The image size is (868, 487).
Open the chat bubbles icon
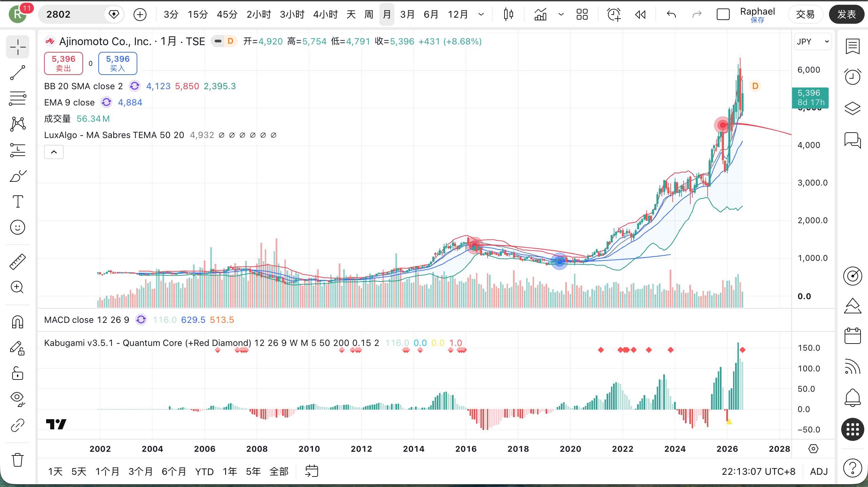coord(852,140)
